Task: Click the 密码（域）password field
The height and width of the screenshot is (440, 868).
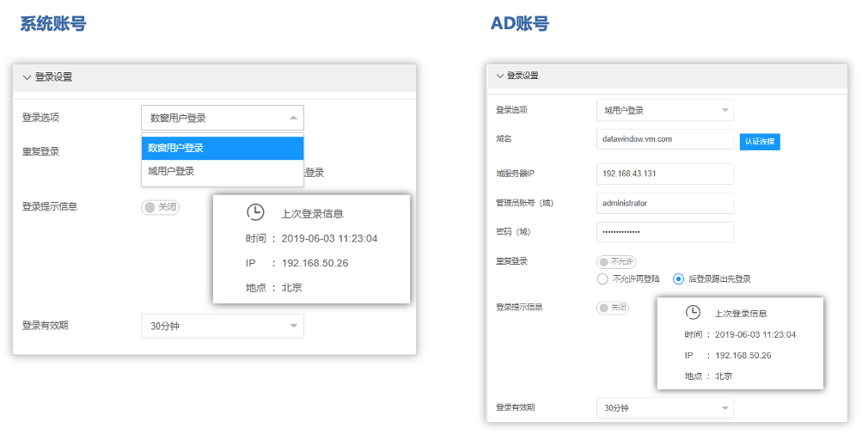Action: tap(664, 232)
